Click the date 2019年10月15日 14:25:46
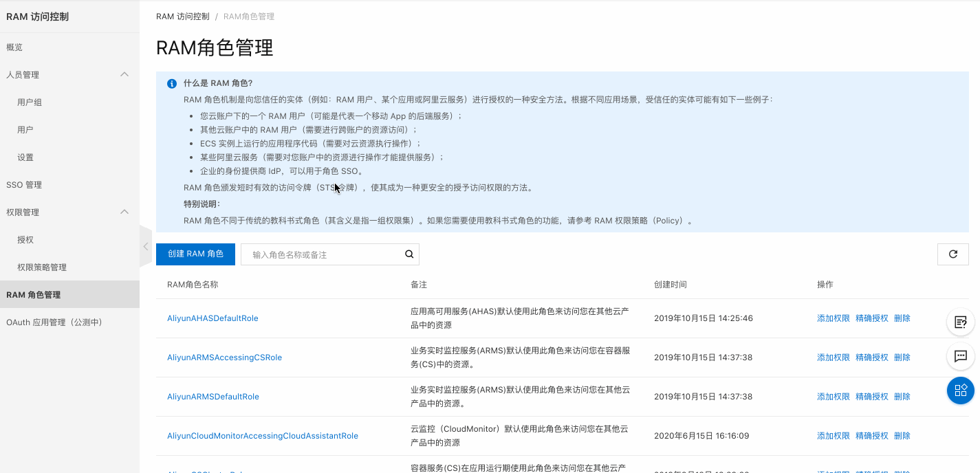 [704, 318]
